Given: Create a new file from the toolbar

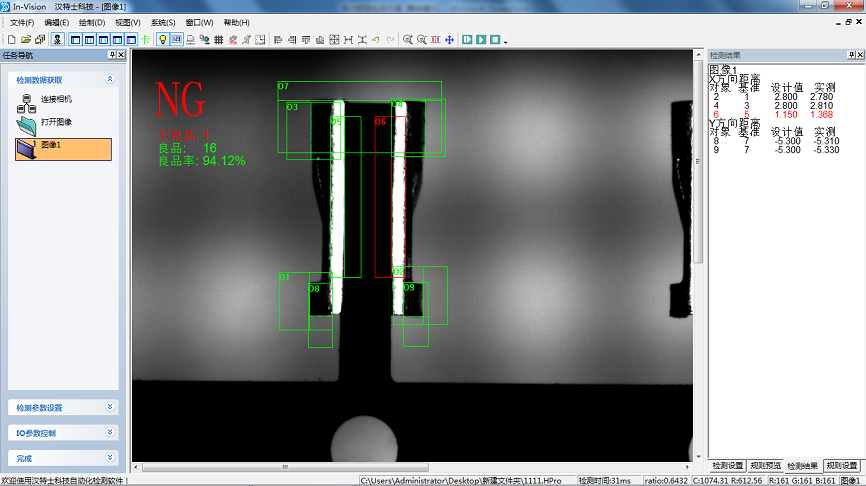Looking at the screenshot, I should coord(11,40).
